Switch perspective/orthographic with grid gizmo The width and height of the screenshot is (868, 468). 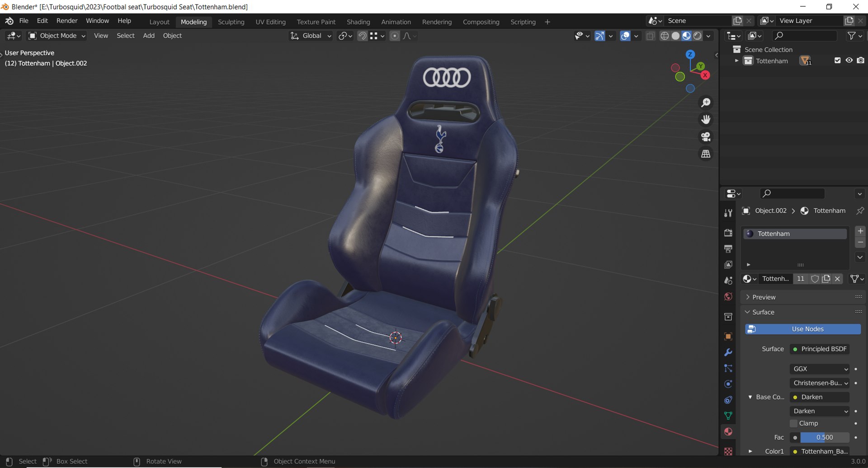click(x=706, y=154)
